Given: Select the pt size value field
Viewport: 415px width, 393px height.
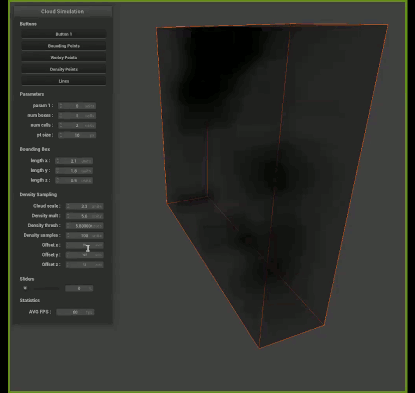Looking at the screenshot, I should 77,135.
